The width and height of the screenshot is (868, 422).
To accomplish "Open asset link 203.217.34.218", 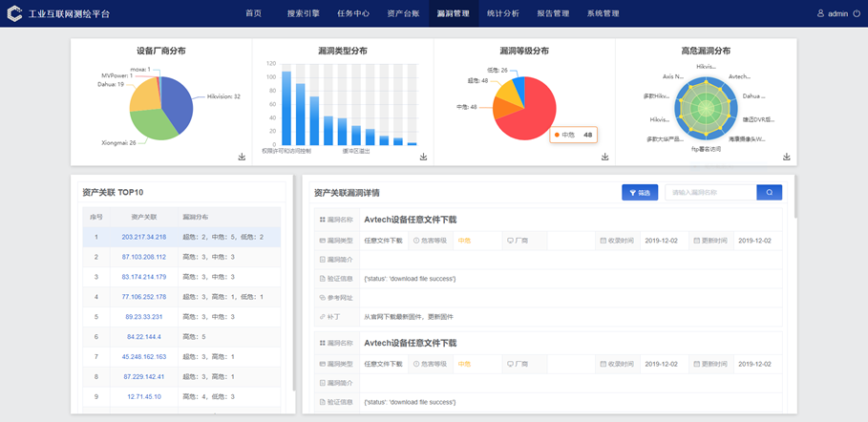I will pos(144,237).
